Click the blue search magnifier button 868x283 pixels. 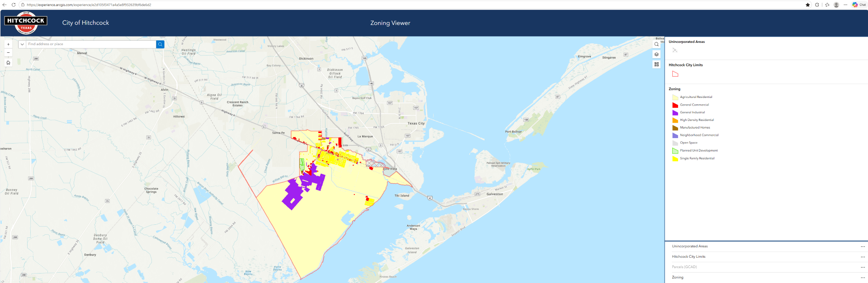(x=160, y=44)
